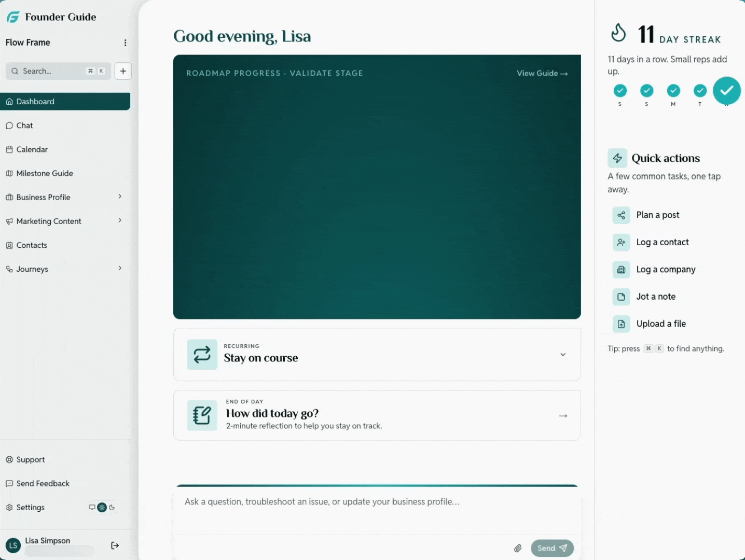The height and width of the screenshot is (560, 745).
Task: Click the plus button beside Search
Action: (x=123, y=71)
